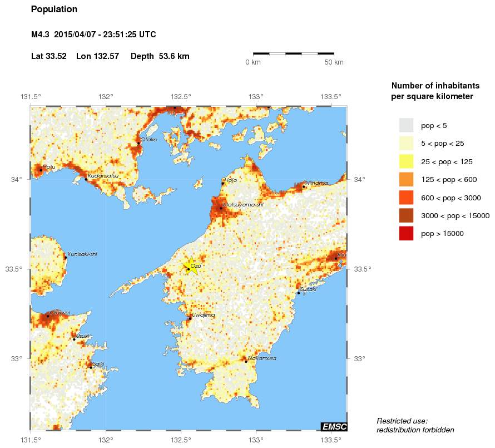
Task: Click the yellow '25 < pop < 125' swatch
Action: point(407,161)
